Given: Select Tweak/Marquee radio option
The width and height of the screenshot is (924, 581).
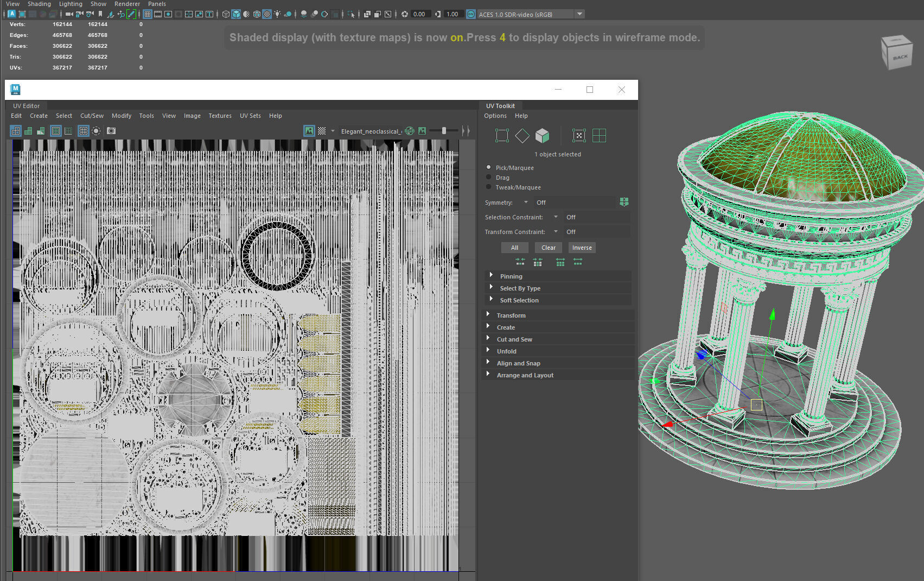Looking at the screenshot, I should (489, 187).
